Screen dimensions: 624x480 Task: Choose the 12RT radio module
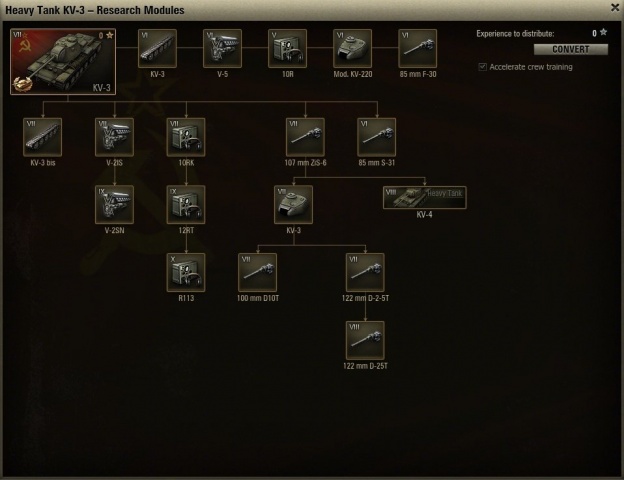pyautogui.click(x=186, y=205)
